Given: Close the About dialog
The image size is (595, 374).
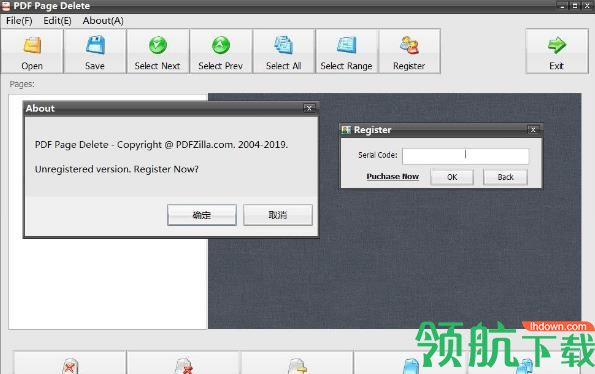Looking at the screenshot, I should tap(309, 108).
